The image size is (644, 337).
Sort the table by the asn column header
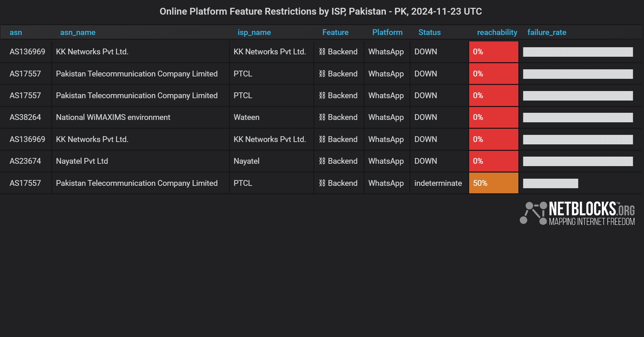point(16,33)
